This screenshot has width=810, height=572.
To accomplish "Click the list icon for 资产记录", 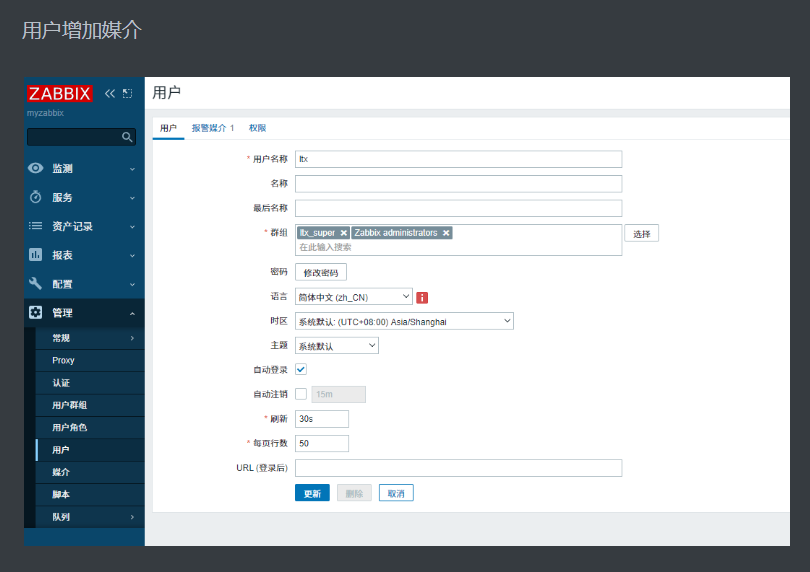I will point(36,226).
